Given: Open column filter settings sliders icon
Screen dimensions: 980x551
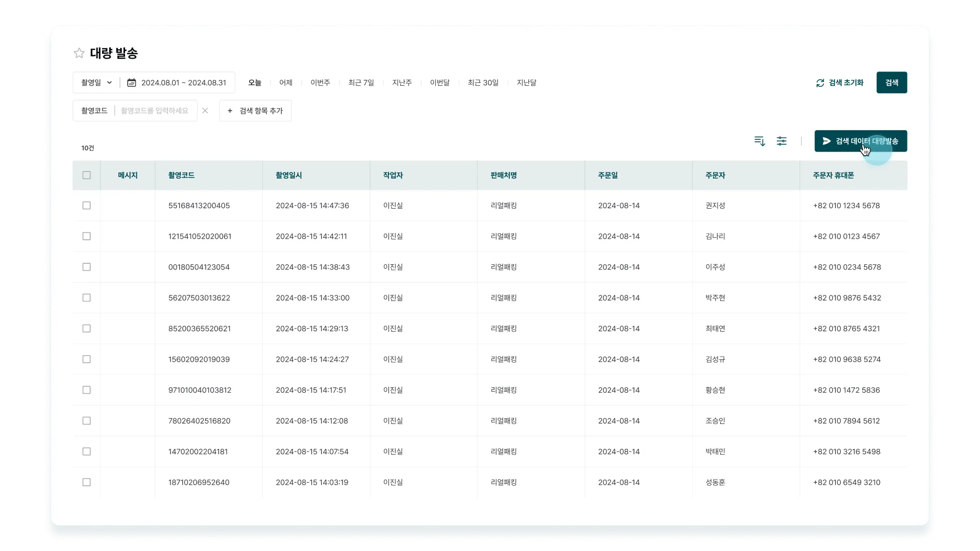Looking at the screenshot, I should point(781,141).
